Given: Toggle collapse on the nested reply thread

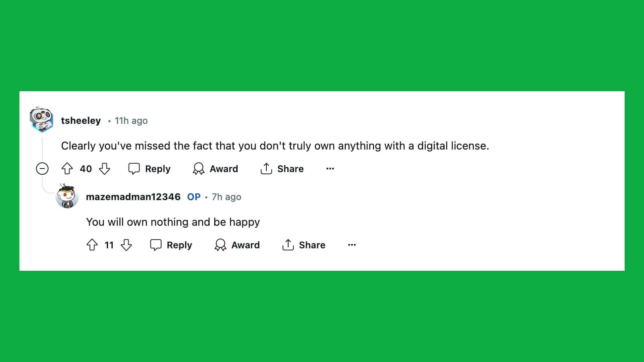Looking at the screenshot, I should pos(42,168).
